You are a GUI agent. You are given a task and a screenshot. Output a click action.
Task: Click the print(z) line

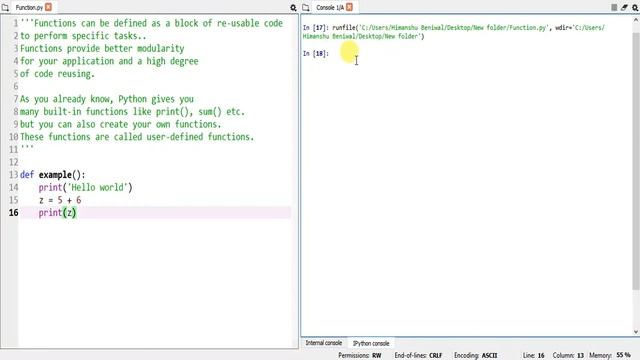(x=57, y=213)
